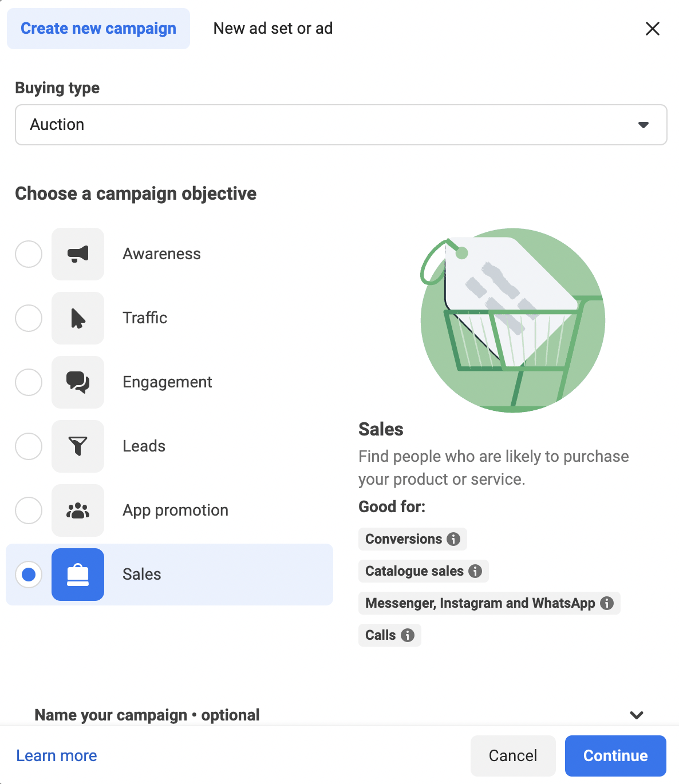Screen dimensions: 679x784
Task: Select the Engagement speech bubbles icon
Action: (x=78, y=382)
